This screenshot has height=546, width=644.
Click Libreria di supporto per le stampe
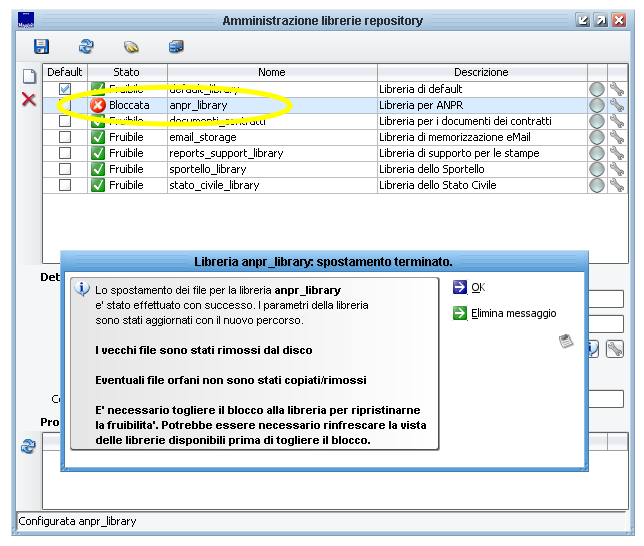point(459,153)
